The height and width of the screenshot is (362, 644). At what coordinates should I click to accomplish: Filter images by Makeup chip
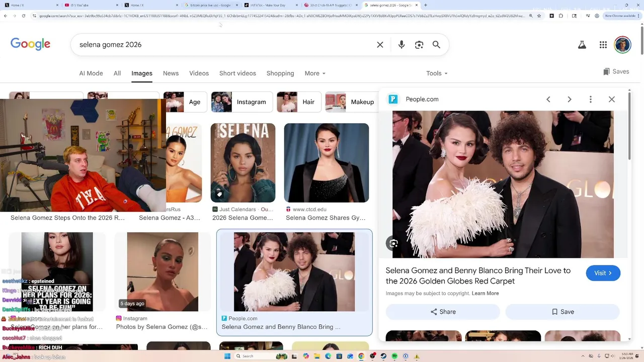(352, 102)
